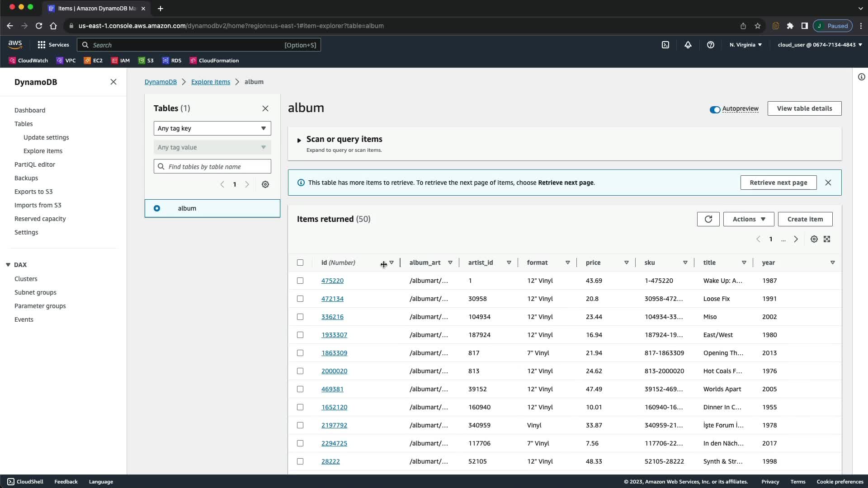Viewport: 868px width, 488px height.
Task: Select the album table radio button
Action: [x=157, y=208]
